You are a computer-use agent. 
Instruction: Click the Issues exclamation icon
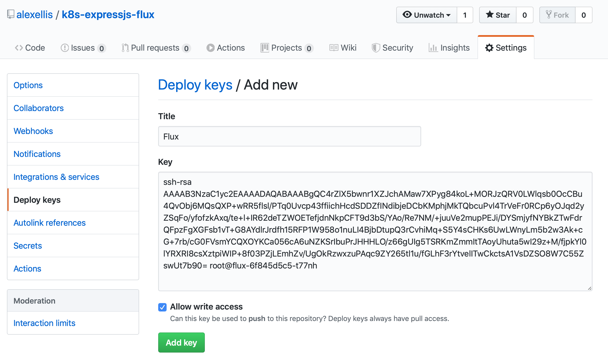65,48
